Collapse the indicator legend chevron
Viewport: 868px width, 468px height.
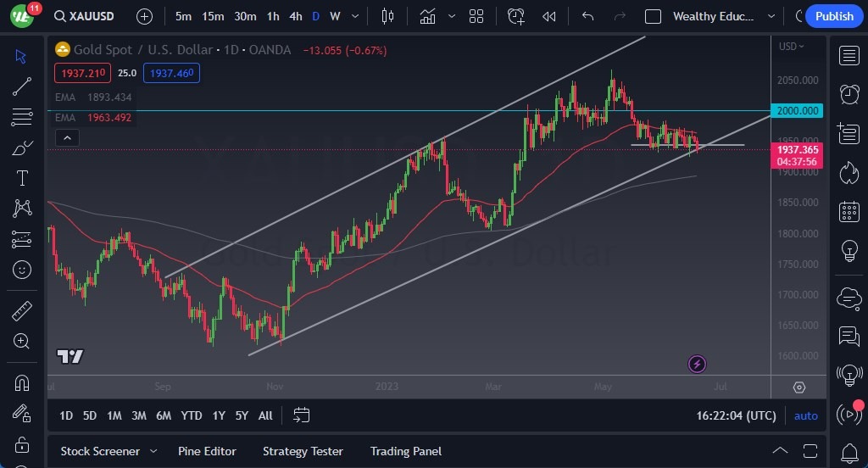coord(69,138)
